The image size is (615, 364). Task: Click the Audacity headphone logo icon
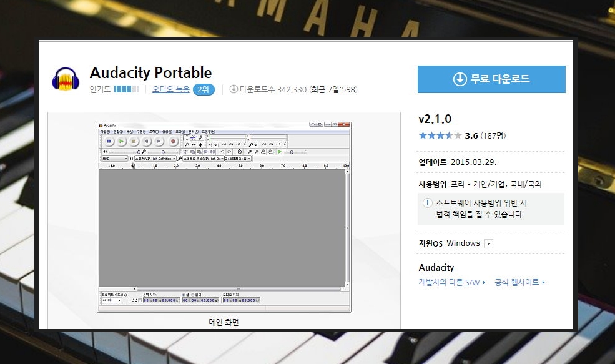click(x=66, y=79)
